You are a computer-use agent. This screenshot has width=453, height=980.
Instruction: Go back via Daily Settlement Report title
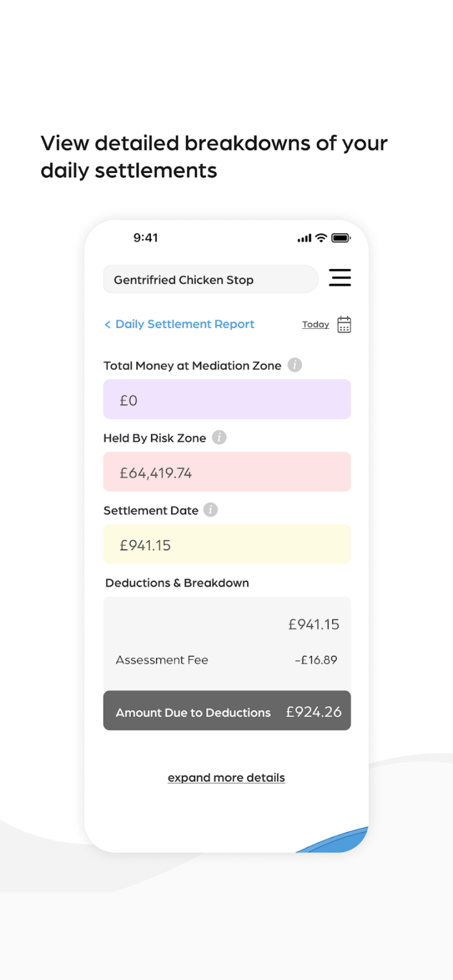click(185, 324)
